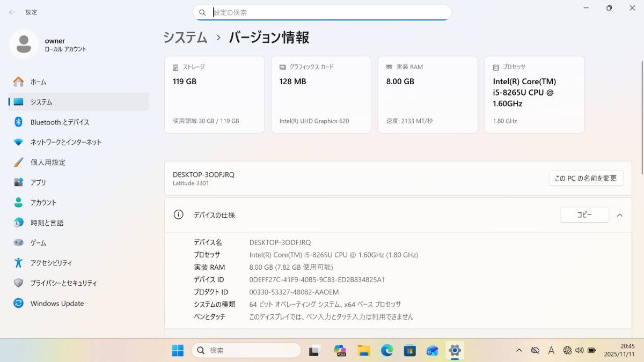Collapse the デバイスの仕様 section
644x362 pixels.
[620, 215]
